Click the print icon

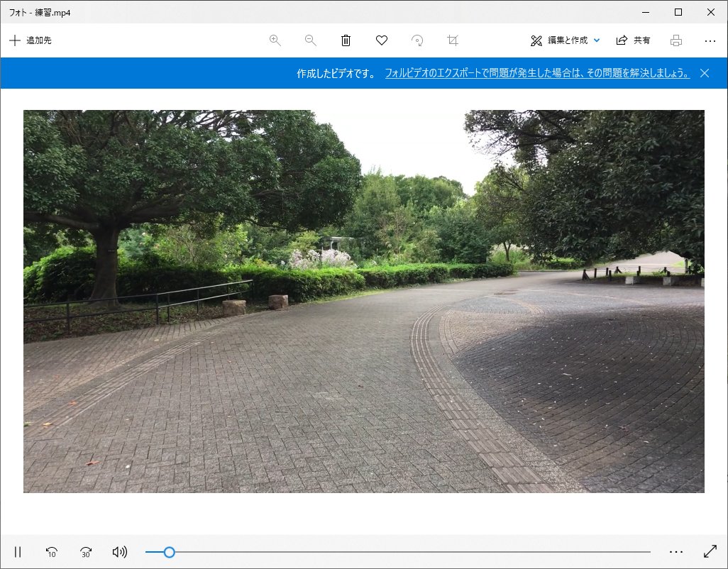(676, 40)
